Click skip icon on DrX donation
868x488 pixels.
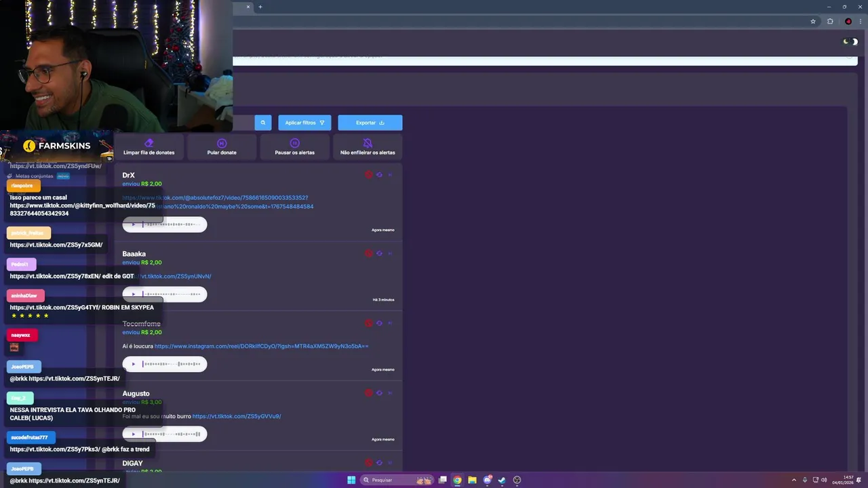pyautogui.click(x=390, y=175)
